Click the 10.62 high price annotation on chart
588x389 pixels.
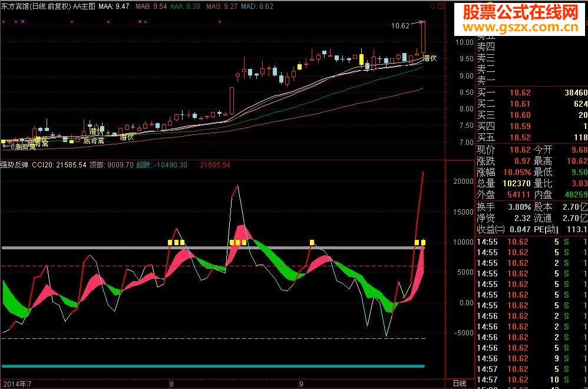pyautogui.click(x=400, y=26)
